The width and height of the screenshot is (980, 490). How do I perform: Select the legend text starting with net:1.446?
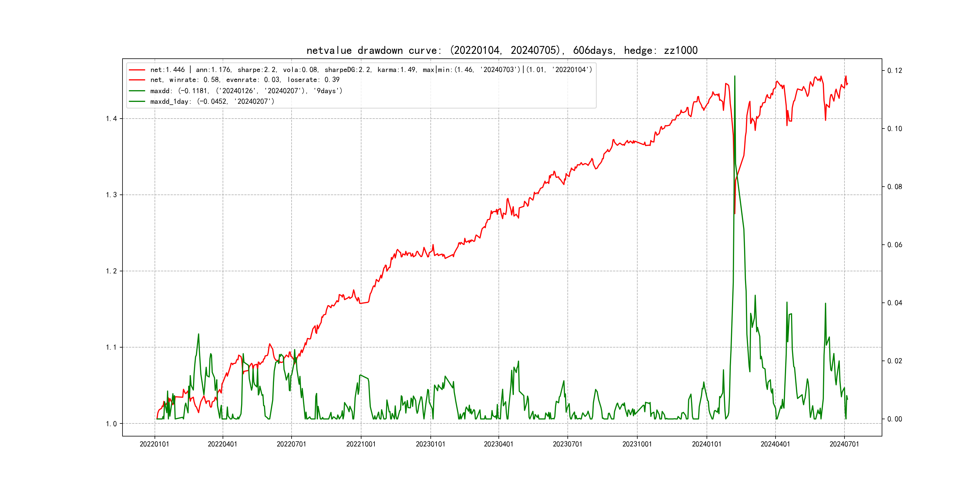371,70
